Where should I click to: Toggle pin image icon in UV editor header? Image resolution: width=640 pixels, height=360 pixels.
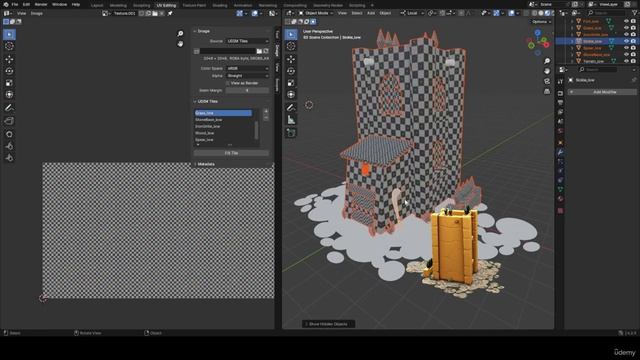[x=170, y=13]
